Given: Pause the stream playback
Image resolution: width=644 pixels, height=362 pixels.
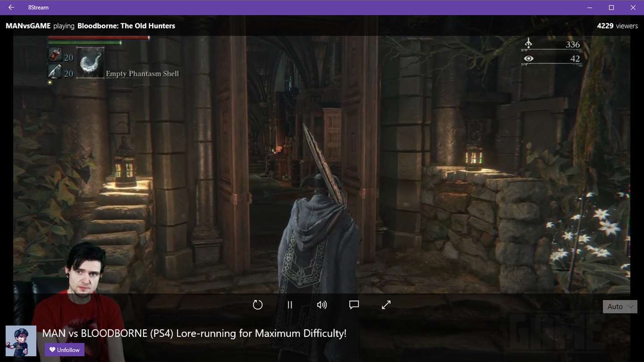Looking at the screenshot, I should point(290,305).
